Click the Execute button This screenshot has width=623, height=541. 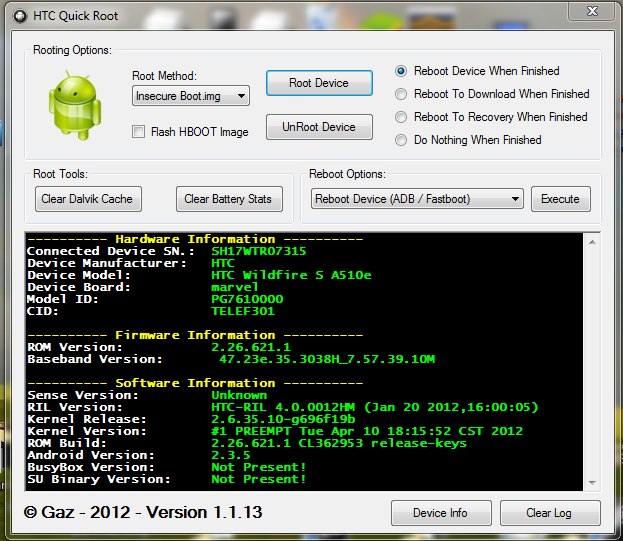click(561, 199)
